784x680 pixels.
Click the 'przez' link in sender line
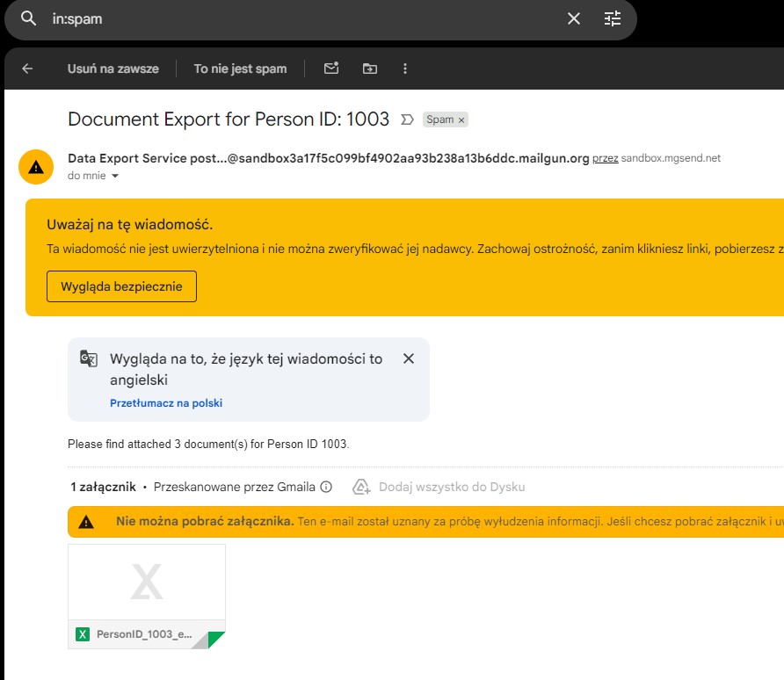pyautogui.click(x=605, y=158)
